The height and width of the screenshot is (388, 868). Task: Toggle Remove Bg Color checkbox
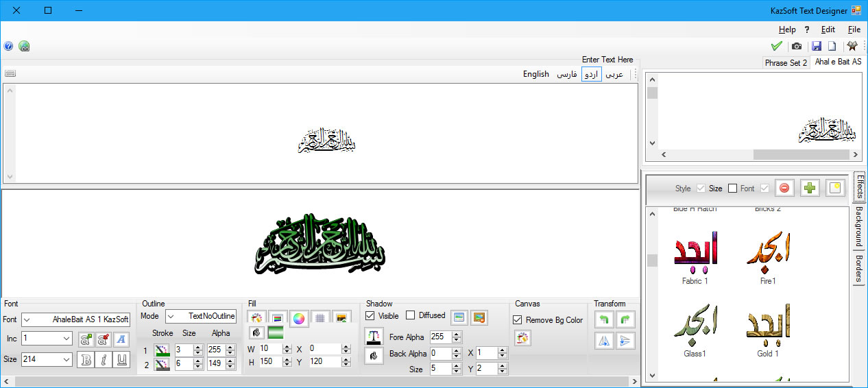pyautogui.click(x=518, y=320)
